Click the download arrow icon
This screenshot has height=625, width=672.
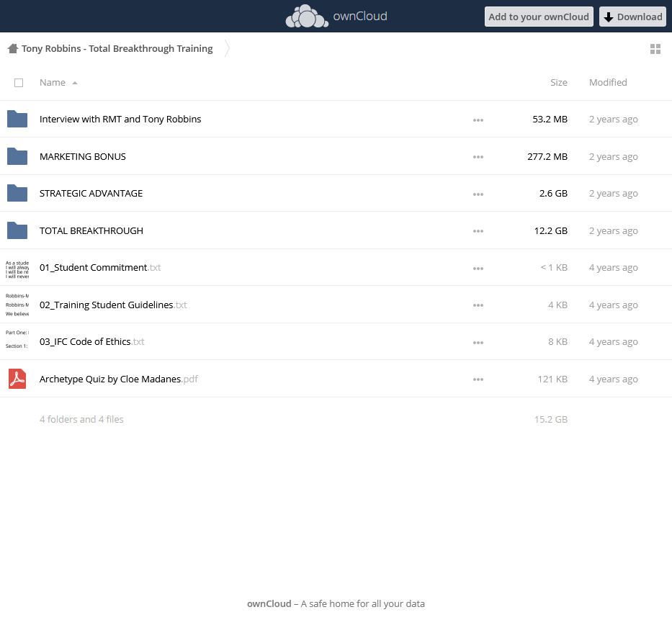[x=608, y=17]
